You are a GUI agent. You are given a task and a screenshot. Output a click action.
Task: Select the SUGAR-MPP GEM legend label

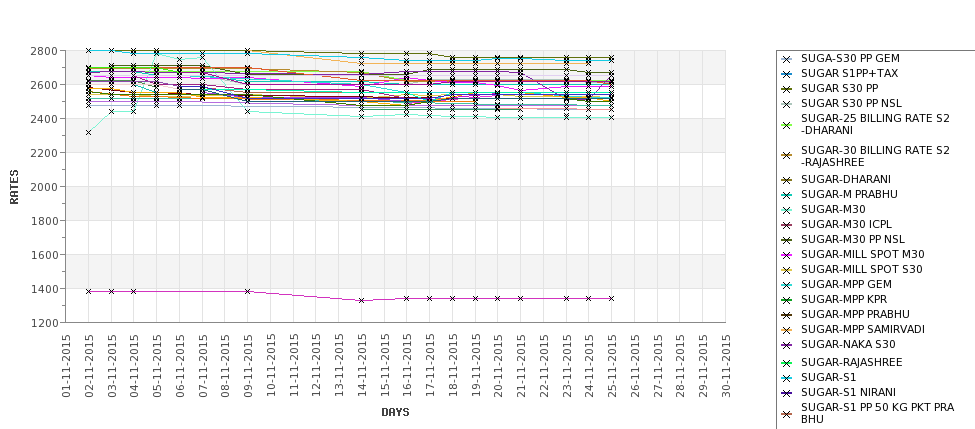coord(846,284)
